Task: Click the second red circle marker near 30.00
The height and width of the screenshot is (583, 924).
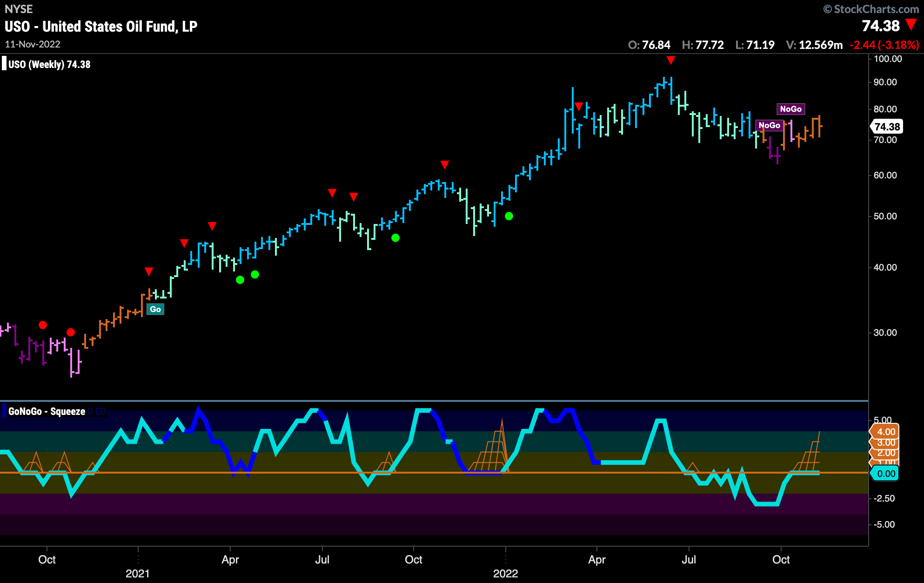Action: click(71, 332)
